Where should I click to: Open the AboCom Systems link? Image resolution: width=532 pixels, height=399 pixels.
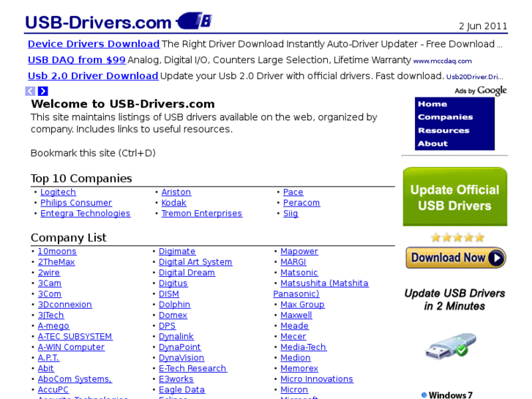pos(75,379)
